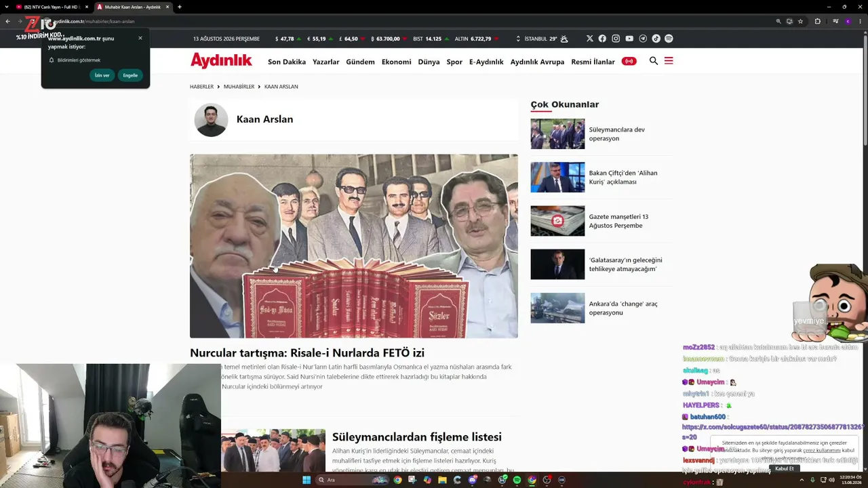Click the Engelle notification button
The height and width of the screenshot is (488, 868).
pos(130,75)
